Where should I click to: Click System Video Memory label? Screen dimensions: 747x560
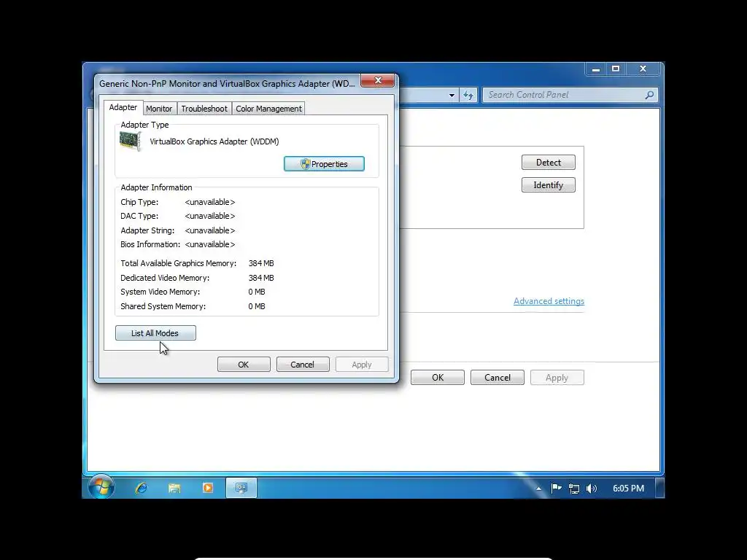coord(160,292)
